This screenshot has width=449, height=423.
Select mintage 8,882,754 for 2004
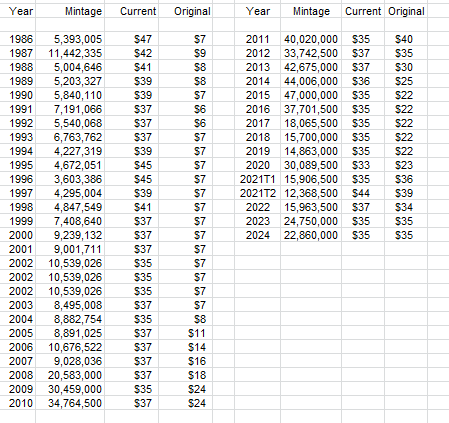click(x=70, y=319)
